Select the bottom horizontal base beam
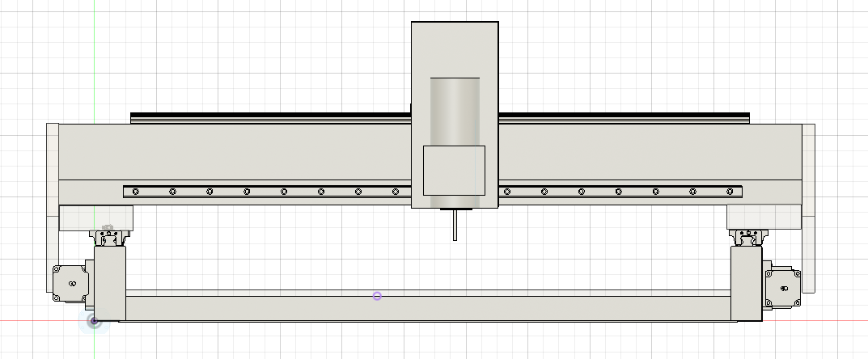 [x=429, y=308]
